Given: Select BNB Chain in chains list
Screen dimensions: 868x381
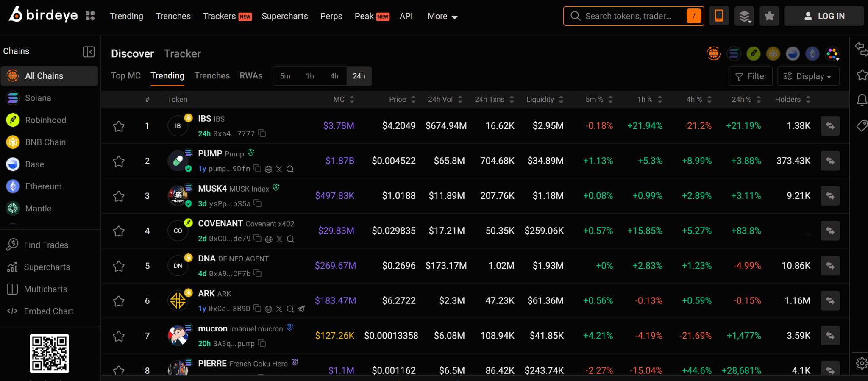Looking at the screenshot, I should coord(49,142).
